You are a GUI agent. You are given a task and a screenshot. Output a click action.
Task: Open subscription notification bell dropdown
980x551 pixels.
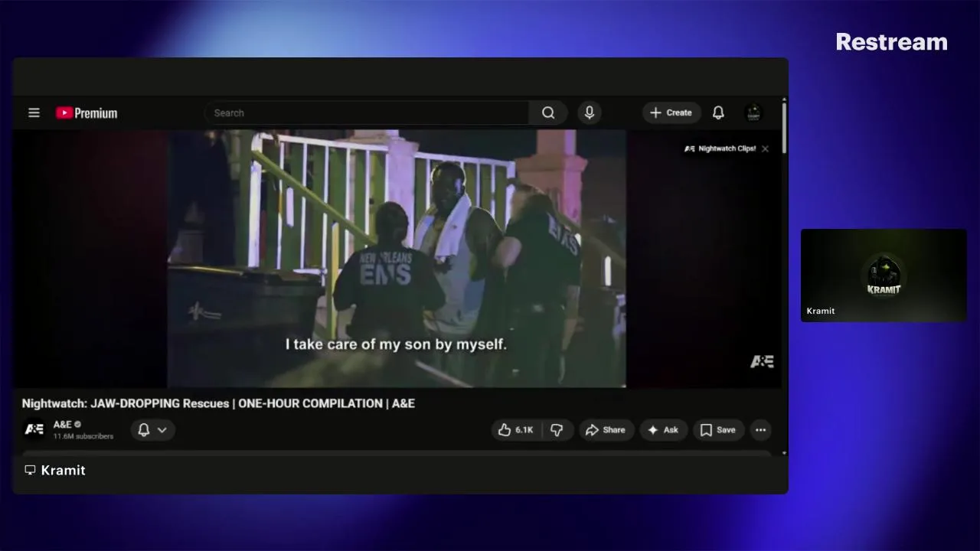pyautogui.click(x=152, y=430)
